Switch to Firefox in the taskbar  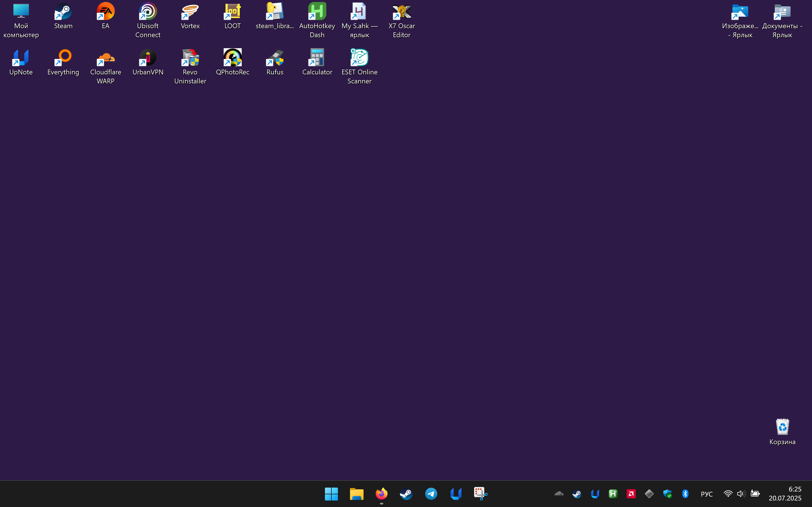click(x=382, y=493)
